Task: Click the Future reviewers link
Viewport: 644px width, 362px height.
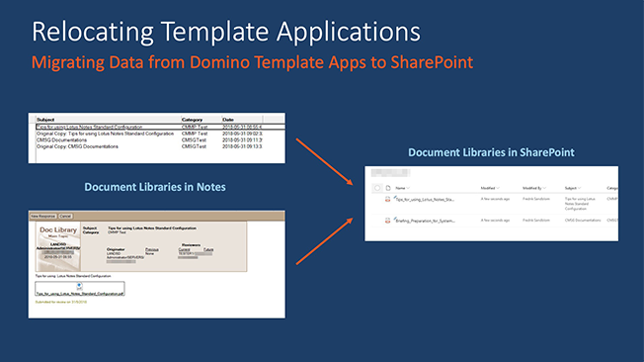Action: coord(208,249)
